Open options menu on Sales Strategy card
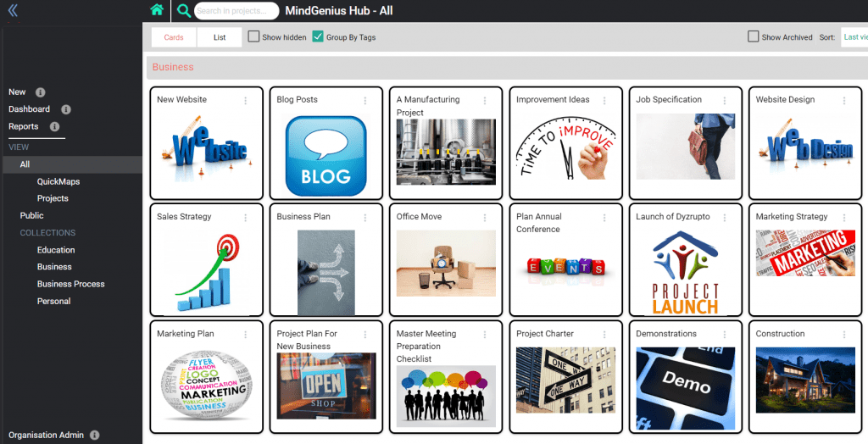Viewport: 868px width, 444px height. coord(245,218)
